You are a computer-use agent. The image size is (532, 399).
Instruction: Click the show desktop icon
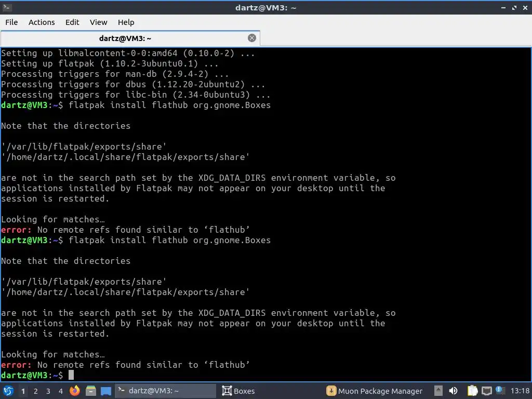coord(106,391)
